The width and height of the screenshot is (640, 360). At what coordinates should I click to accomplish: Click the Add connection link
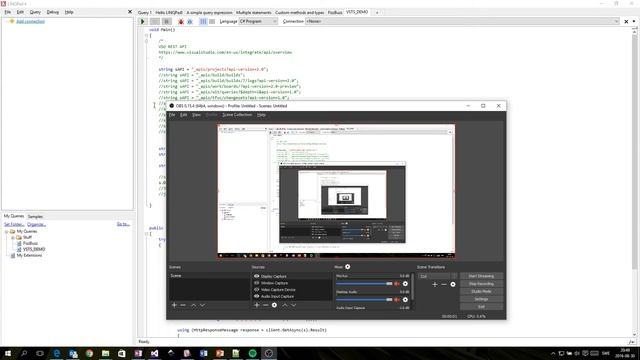(x=31, y=21)
